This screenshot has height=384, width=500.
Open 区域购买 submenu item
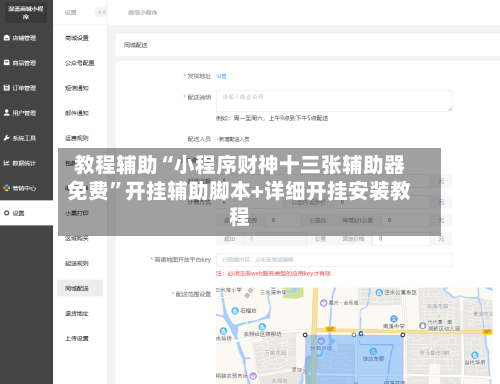(77, 238)
